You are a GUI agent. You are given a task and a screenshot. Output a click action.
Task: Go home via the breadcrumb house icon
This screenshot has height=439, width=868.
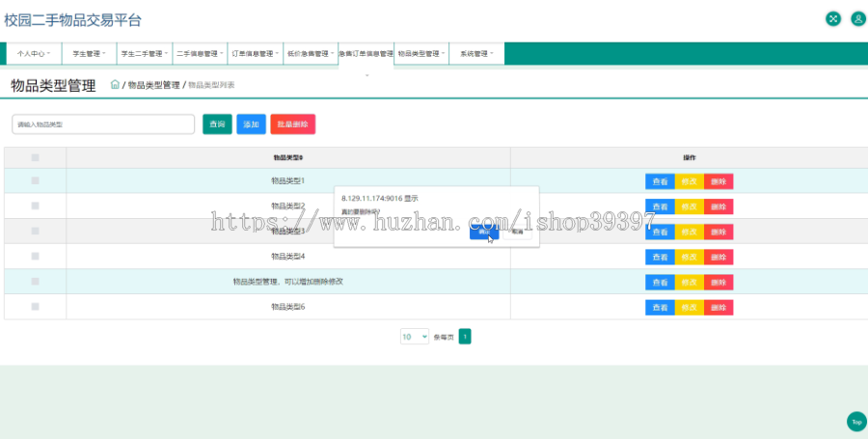(x=115, y=85)
